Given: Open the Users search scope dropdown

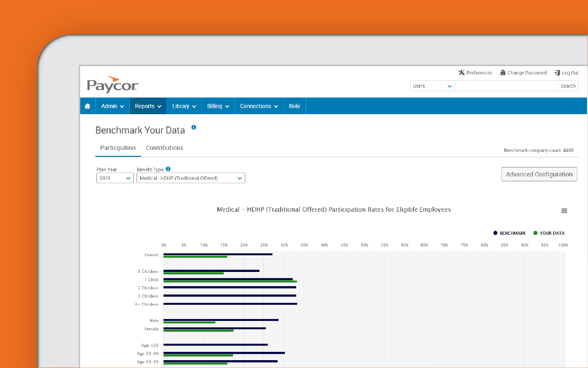Looking at the screenshot, I should (432, 86).
